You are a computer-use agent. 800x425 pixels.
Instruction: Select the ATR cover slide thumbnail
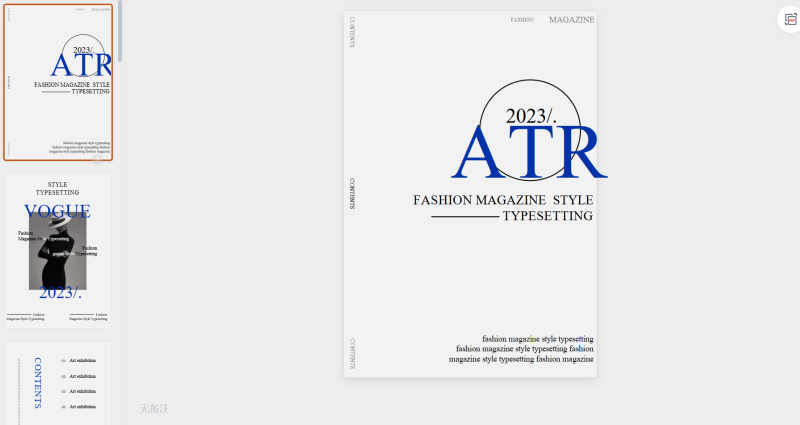click(58, 82)
